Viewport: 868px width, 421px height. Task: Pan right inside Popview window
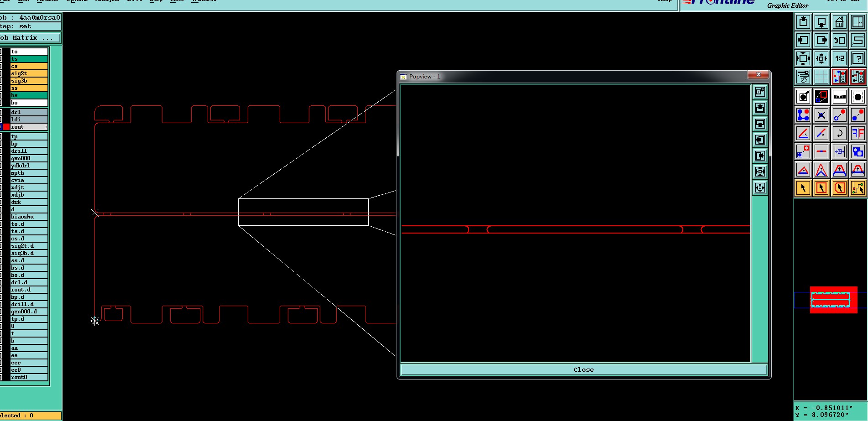(x=760, y=156)
